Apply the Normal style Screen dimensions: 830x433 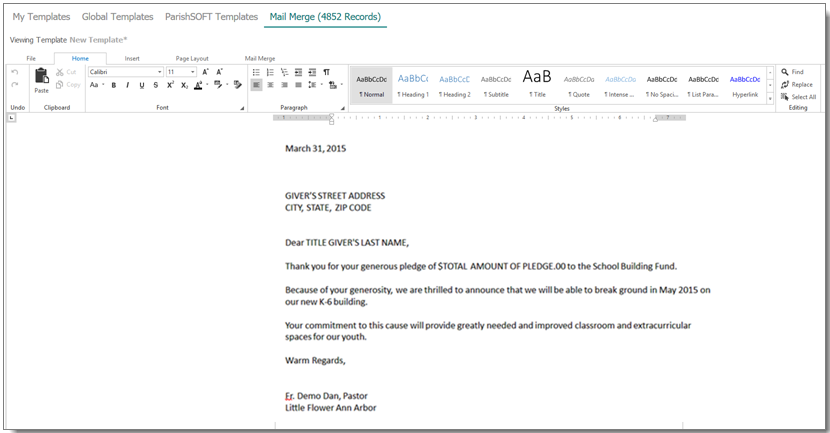click(372, 85)
